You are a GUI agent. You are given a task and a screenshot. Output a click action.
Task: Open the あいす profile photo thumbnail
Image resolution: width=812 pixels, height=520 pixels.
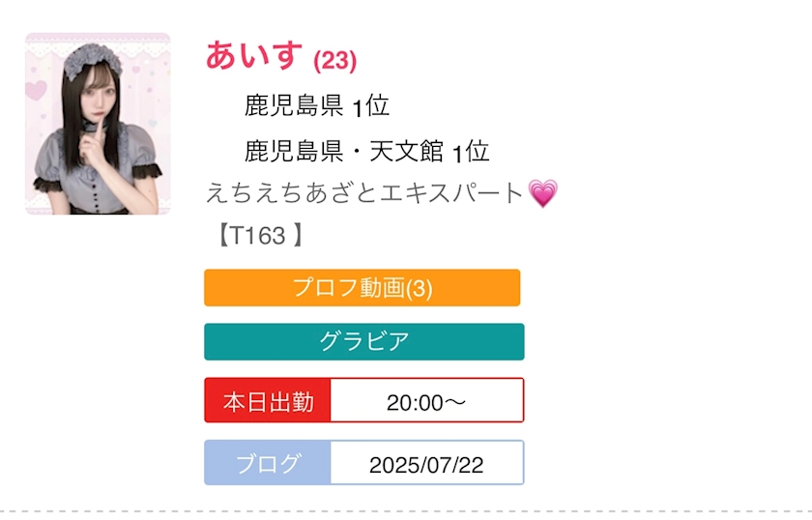click(98, 124)
